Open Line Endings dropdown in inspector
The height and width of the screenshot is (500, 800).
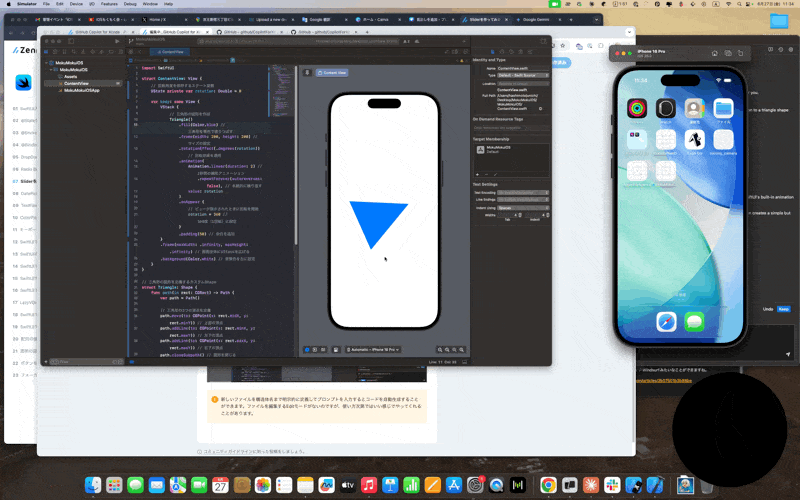click(523, 199)
